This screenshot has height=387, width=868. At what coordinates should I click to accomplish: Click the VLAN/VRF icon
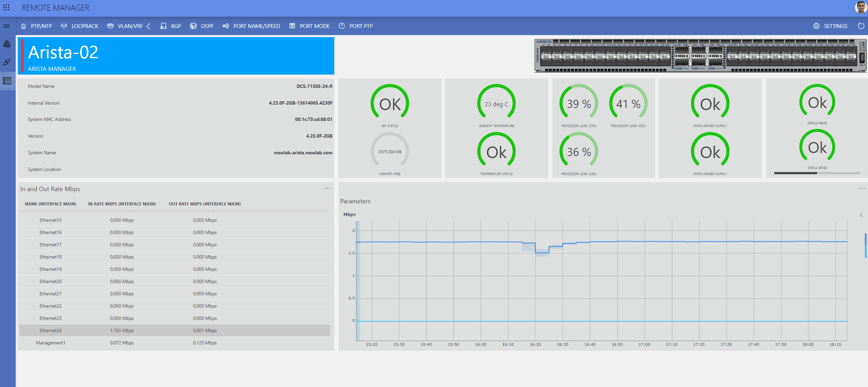110,26
